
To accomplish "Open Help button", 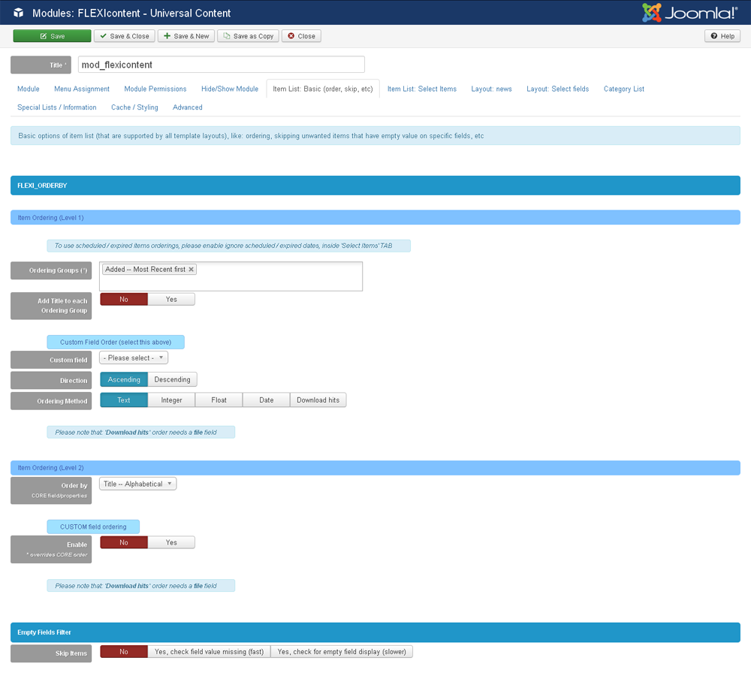I will click(722, 36).
